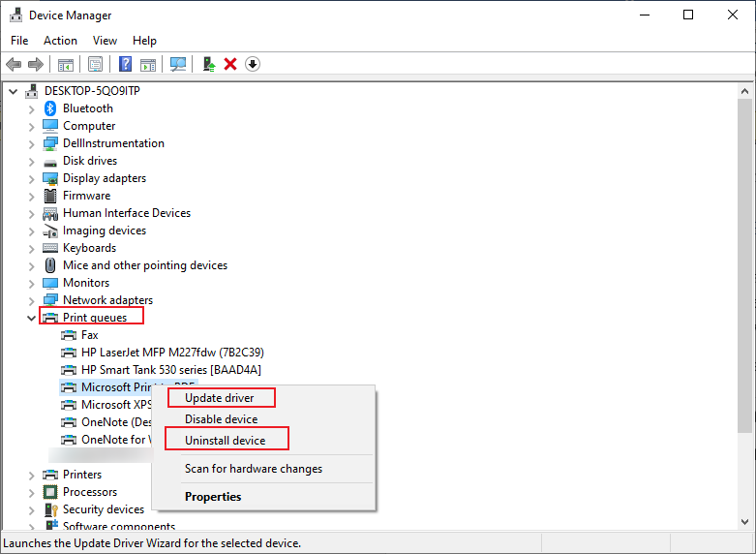Click the Monitors category icon
The height and width of the screenshot is (554, 756).
click(50, 283)
